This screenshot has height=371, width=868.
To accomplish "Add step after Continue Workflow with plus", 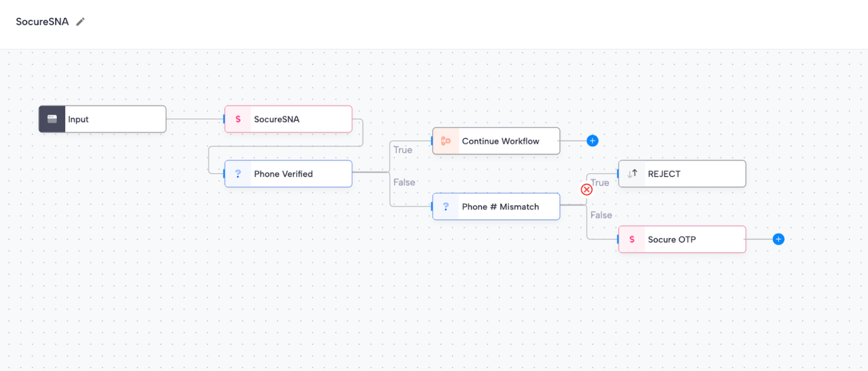I will coord(592,141).
